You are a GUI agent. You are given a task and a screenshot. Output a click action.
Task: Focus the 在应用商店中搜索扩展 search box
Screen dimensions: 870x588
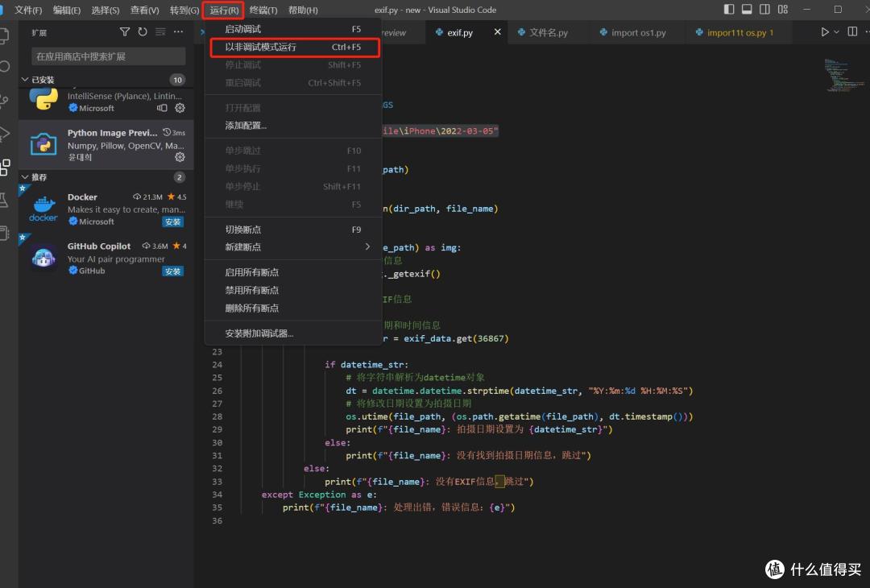108,56
